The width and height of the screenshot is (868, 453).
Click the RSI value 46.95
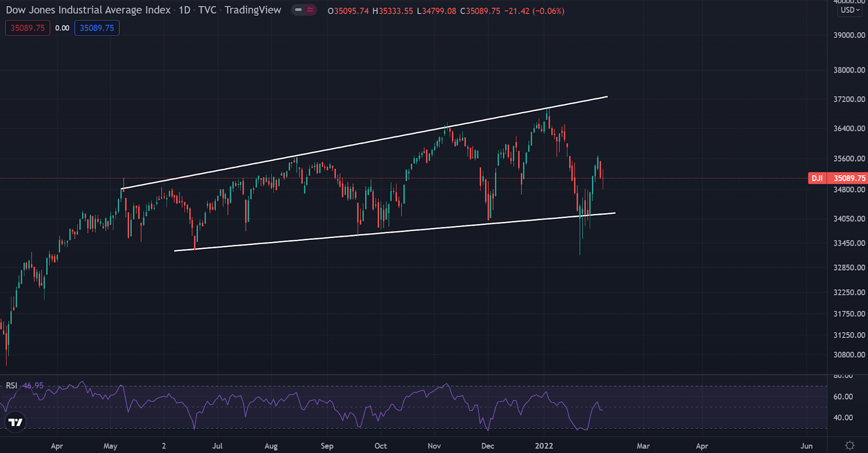(x=33, y=386)
